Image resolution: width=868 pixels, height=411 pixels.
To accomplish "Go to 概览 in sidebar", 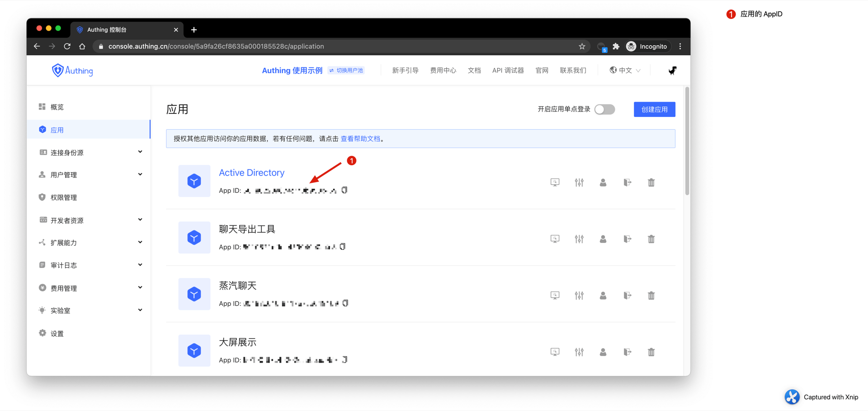I will point(57,107).
